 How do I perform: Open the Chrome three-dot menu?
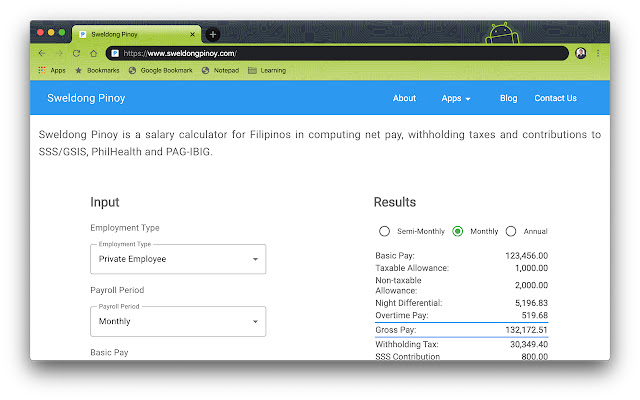click(598, 53)
